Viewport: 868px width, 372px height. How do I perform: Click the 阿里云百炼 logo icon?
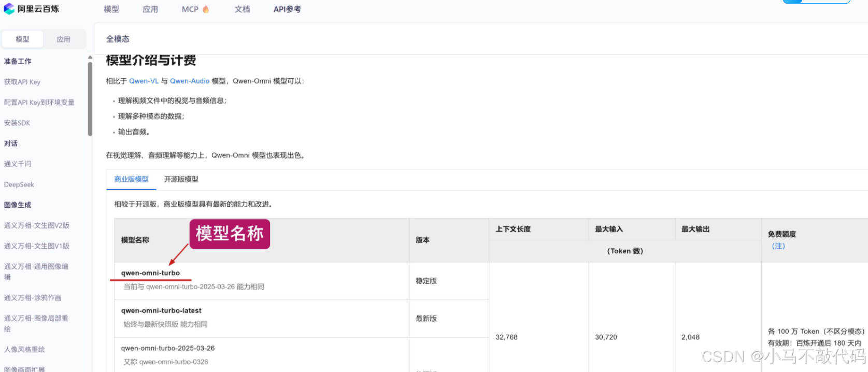point(9,9)
